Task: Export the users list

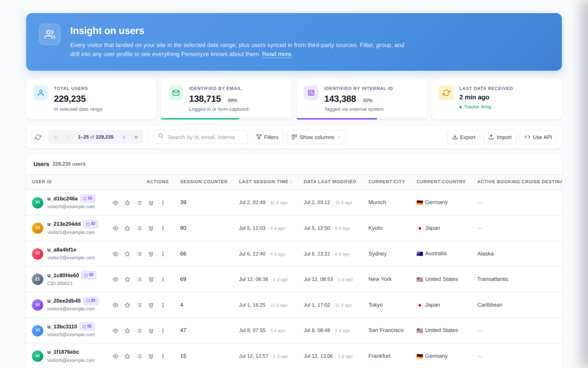Action: click(x=463, y=137)
